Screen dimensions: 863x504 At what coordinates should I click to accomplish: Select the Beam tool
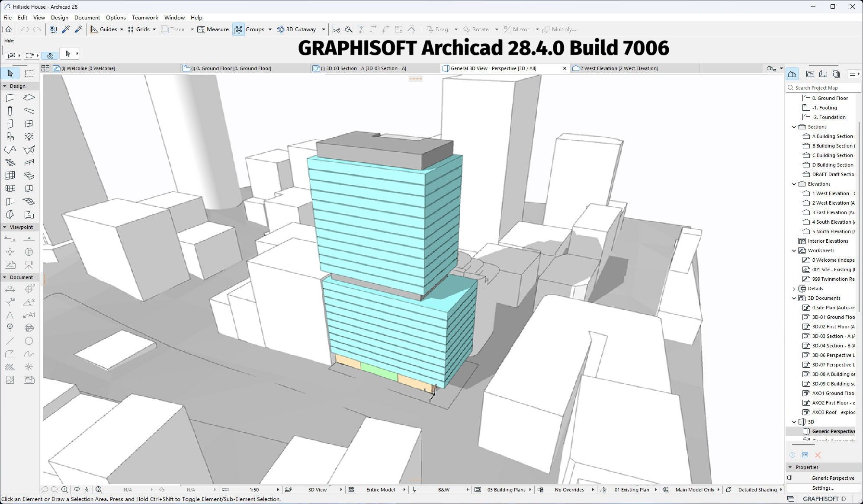coord(29,111)
